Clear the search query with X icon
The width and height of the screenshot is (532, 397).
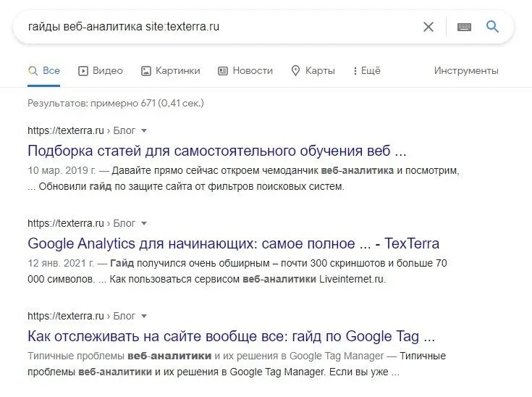[x=428, y=27]
